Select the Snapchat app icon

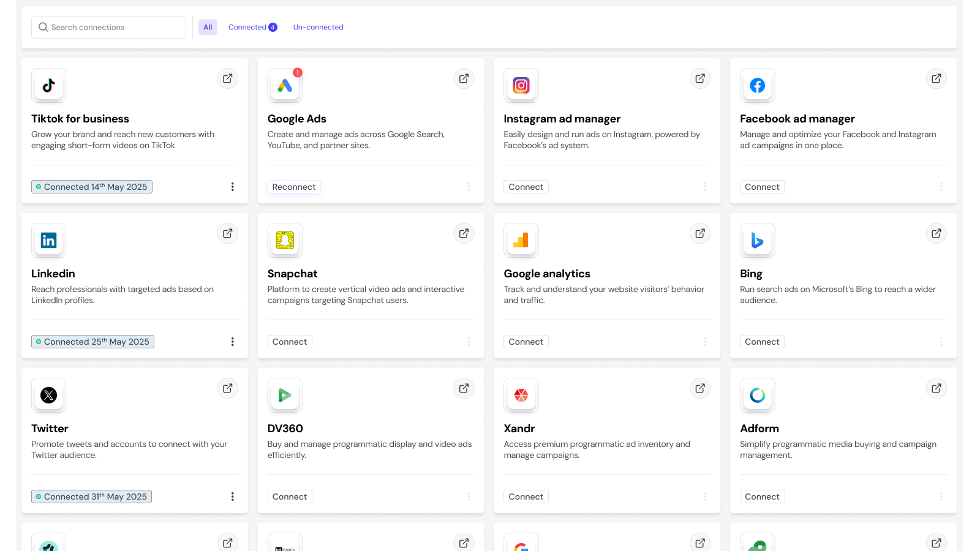(284, 241)
